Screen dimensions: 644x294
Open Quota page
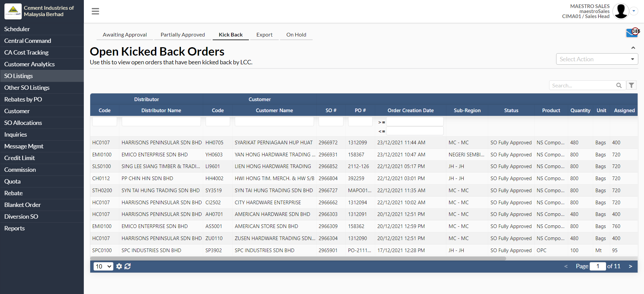click(42, 181)
